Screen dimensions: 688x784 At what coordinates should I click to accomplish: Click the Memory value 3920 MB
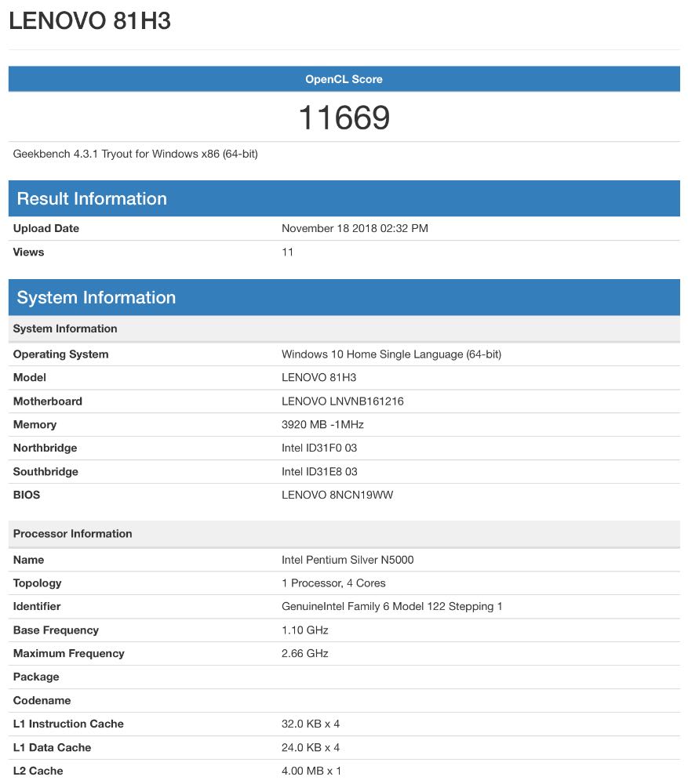point(322,425)
